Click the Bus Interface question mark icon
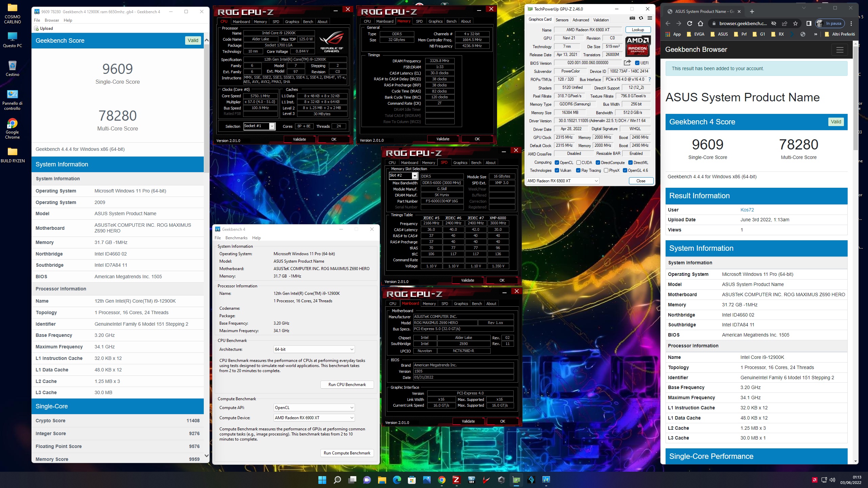The image size is (868, 488). click(650, 79)
